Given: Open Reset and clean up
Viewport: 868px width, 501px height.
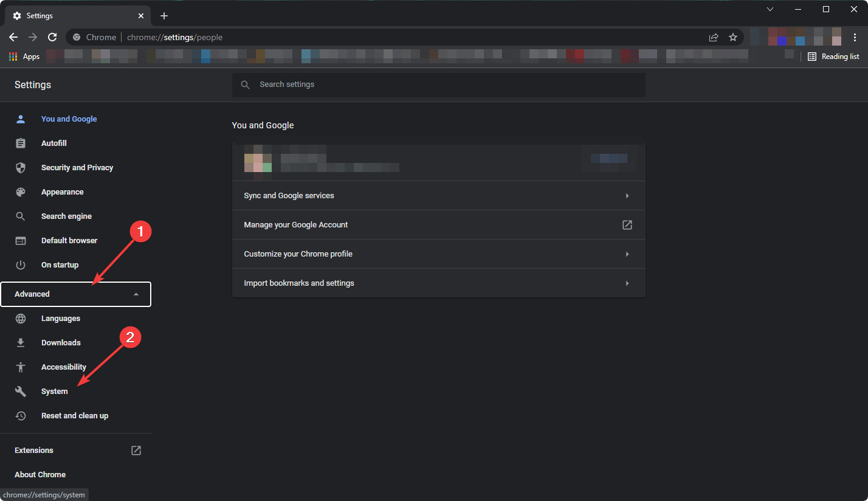Looking at the screenshot, I should click(75, 416).
